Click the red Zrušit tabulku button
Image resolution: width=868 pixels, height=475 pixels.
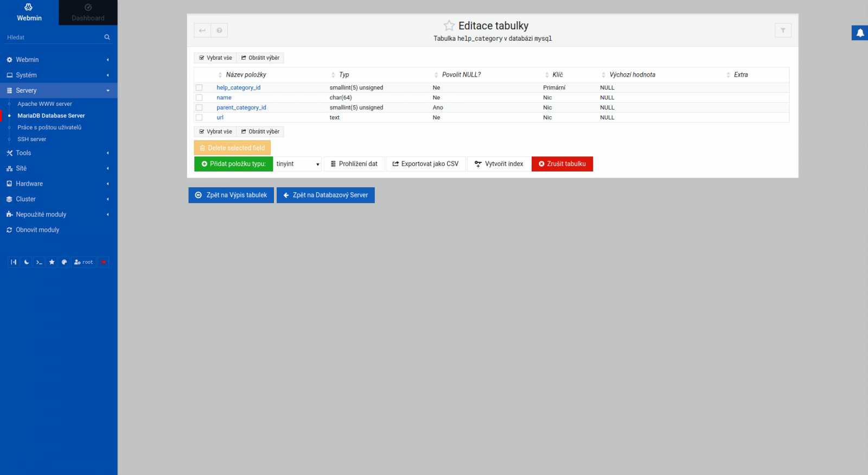(x=562, y=164)
